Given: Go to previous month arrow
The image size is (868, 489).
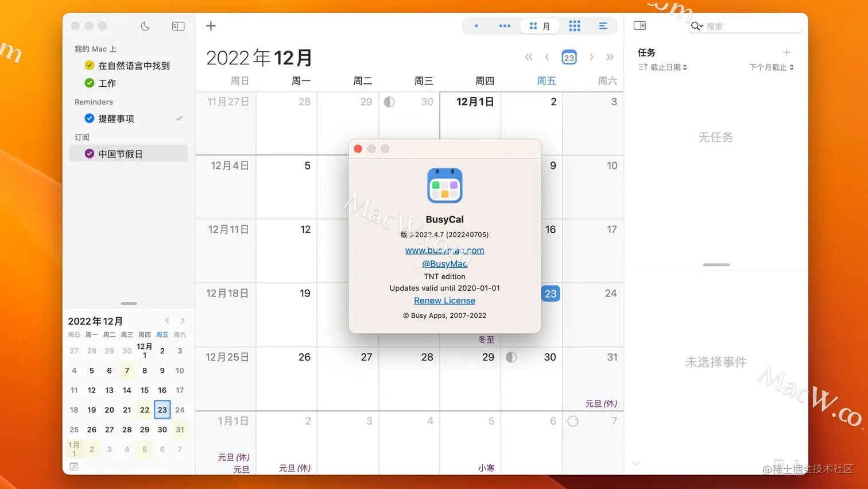Looking at the screenshot, I should 547,57.
